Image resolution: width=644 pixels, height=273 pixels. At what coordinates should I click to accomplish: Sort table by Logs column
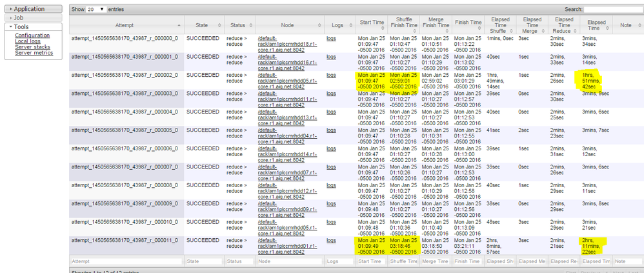(x=340, y=25)
